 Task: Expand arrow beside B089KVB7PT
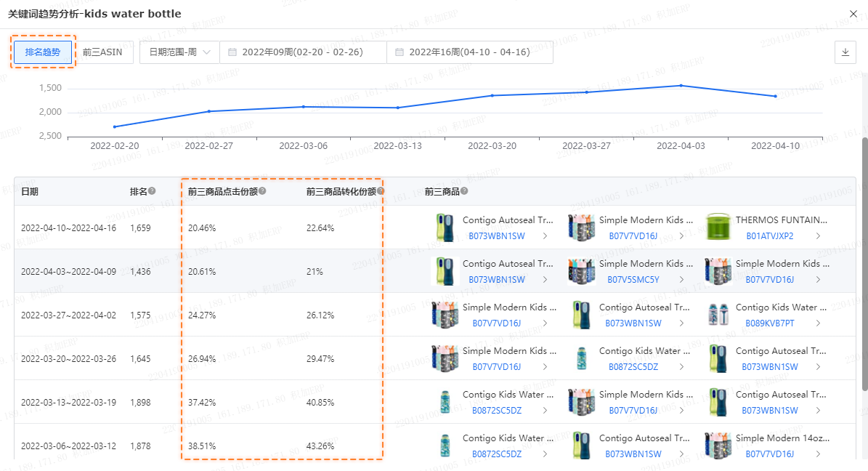818,323
